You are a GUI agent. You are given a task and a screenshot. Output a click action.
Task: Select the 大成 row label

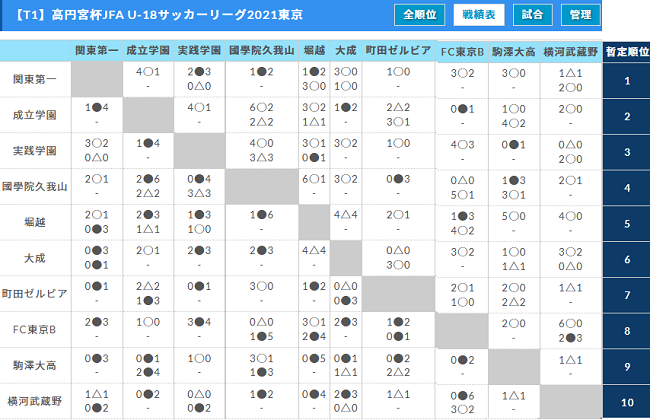pyautogui.click(x=35, y=258)
